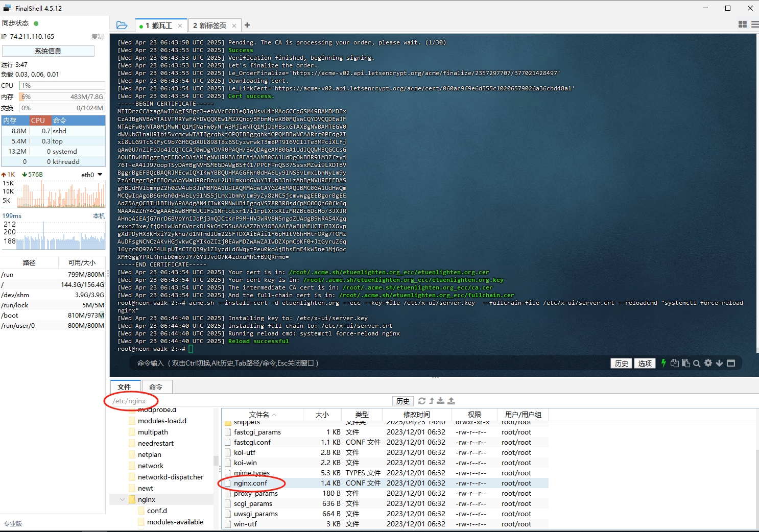Select the 文件 bottom panel tab
Viewport: 759px width, 532px height.
tap(124, 387)
